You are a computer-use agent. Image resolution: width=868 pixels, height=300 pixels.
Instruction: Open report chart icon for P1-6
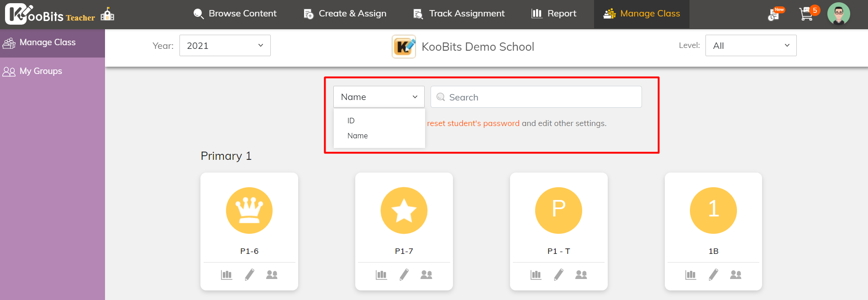[226, 274]
